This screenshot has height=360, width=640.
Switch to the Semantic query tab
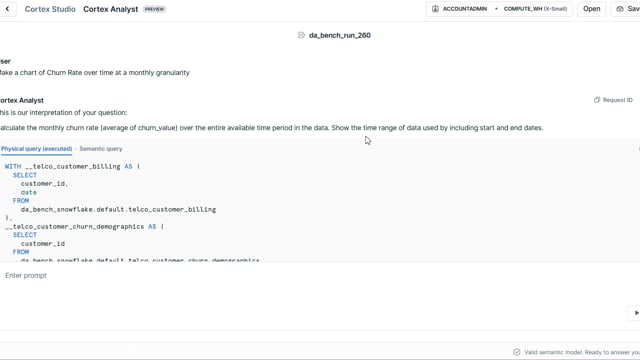(101, 149)
